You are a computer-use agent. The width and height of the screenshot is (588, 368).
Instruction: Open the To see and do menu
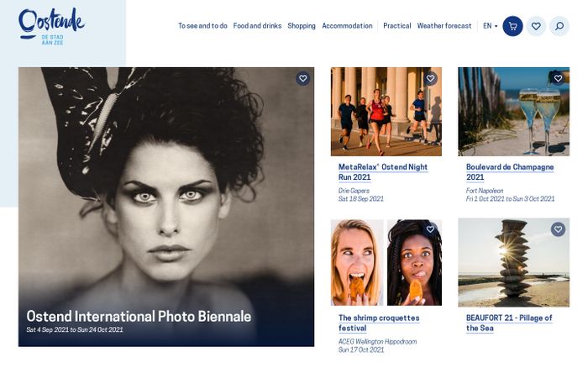[x=202, y=26]
